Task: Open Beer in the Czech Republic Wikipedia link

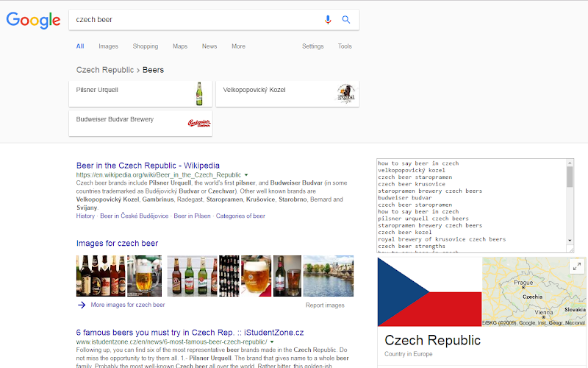Action: pyautogui.click(x=148, y=166)
